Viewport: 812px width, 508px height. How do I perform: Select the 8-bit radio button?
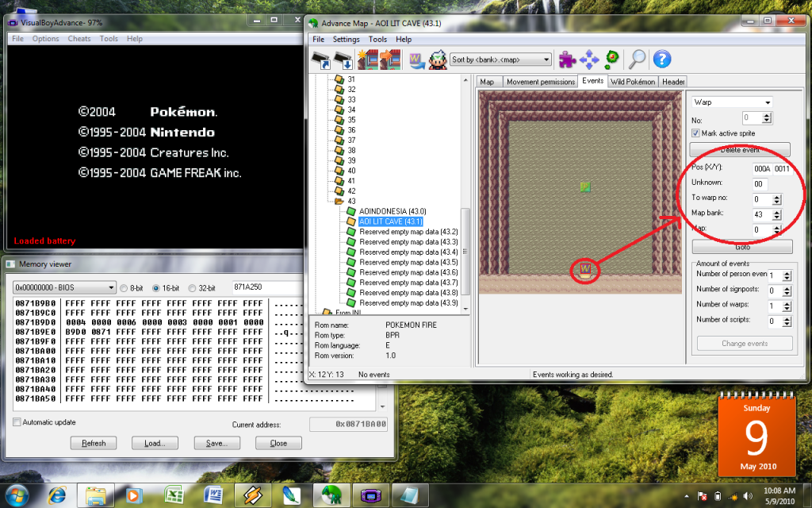tap(124, 287)
